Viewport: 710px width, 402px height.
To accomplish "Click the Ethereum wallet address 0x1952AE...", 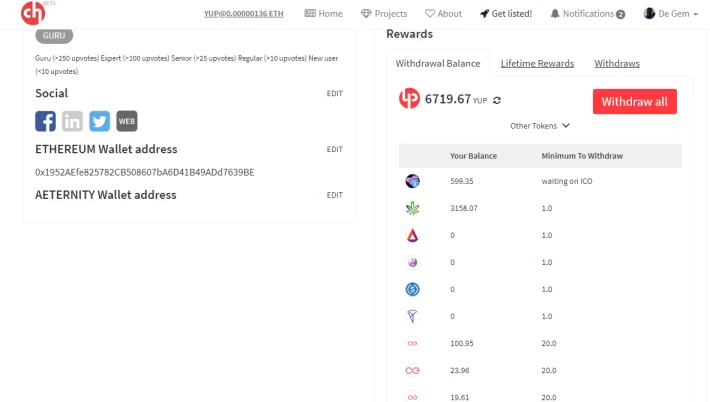I will (144, 172).
